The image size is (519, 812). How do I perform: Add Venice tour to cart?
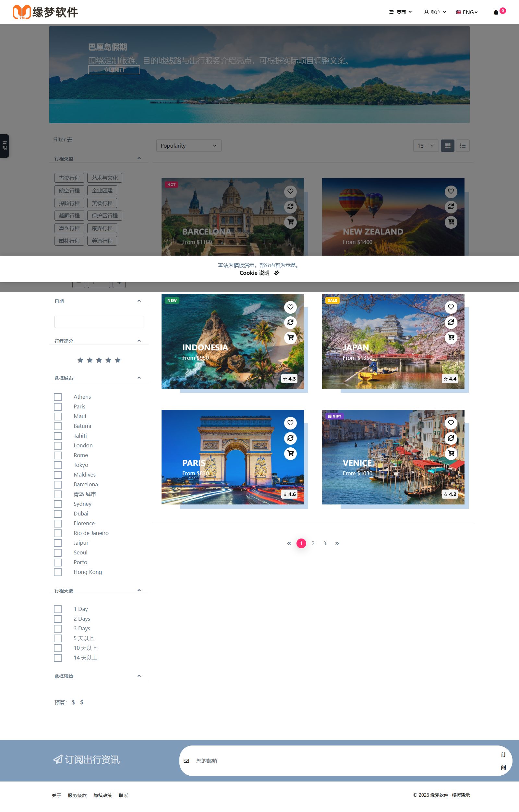[x=451, y=453]
